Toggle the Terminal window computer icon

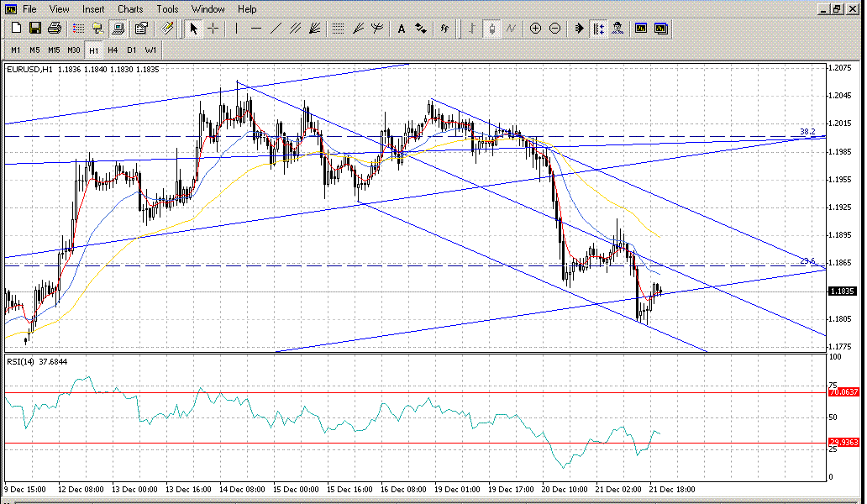click(118, 29)
